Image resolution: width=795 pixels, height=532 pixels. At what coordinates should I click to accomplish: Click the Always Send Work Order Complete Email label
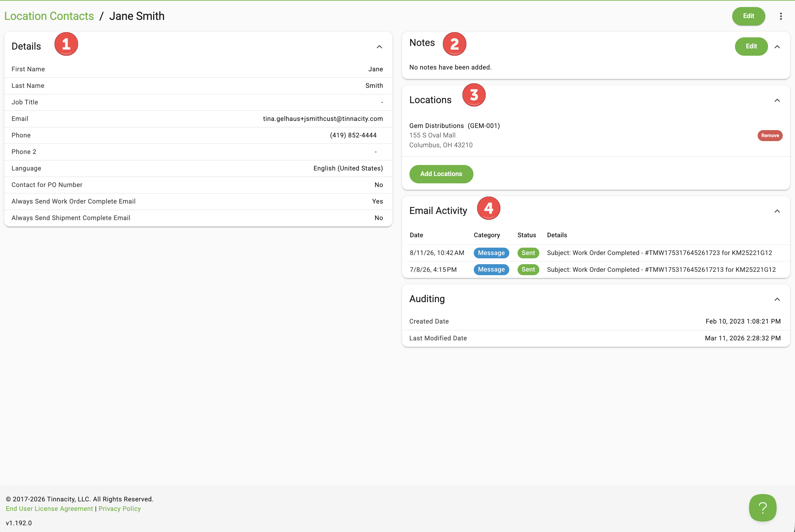[x=73, y=201]
